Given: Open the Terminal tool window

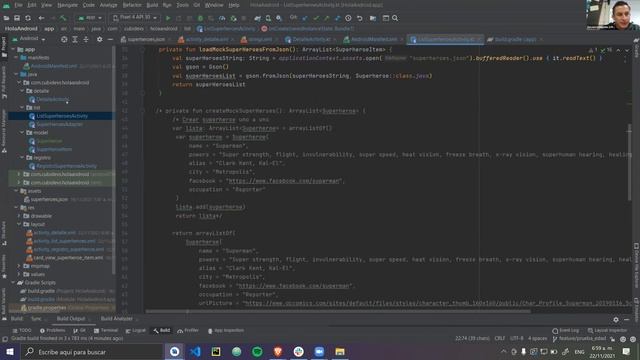Looking at the screenshot, I should click(x=106, y=330).
